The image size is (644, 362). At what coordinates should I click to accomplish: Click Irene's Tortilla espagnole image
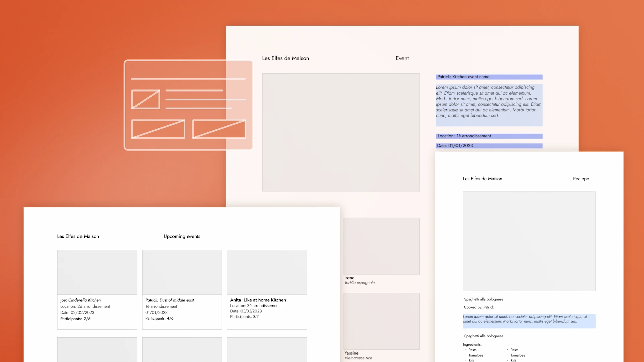(381, 246)
